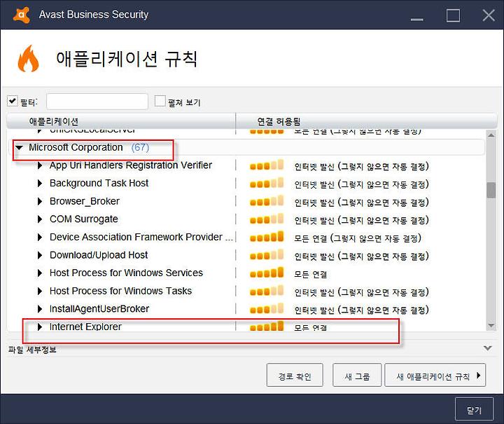This screenshot has width=504, height=424.
Task: Click the firewall flame icon
Action: point(28,58)
